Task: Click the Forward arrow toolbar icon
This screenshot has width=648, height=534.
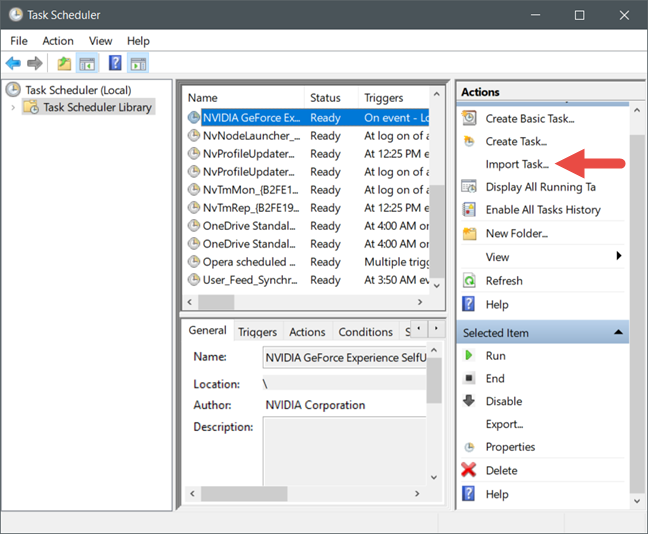Action: click(x=35, y=63)
